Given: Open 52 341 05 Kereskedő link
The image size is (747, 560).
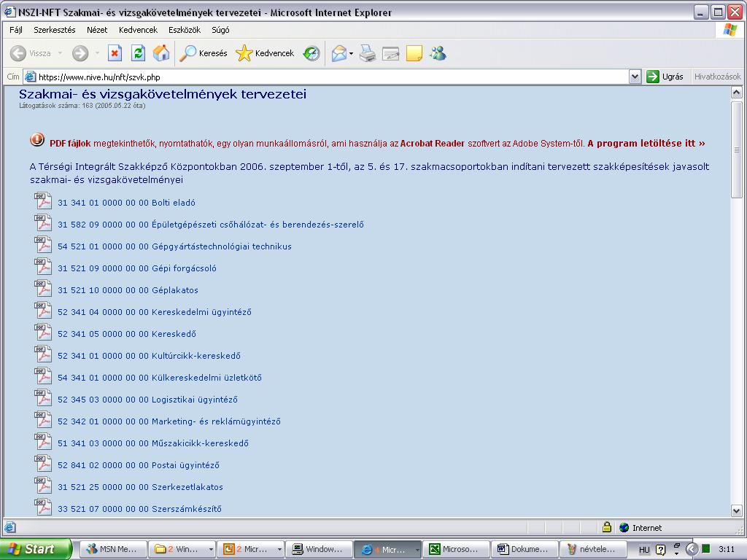Looking at the screenshot, I should pos(127,334).
